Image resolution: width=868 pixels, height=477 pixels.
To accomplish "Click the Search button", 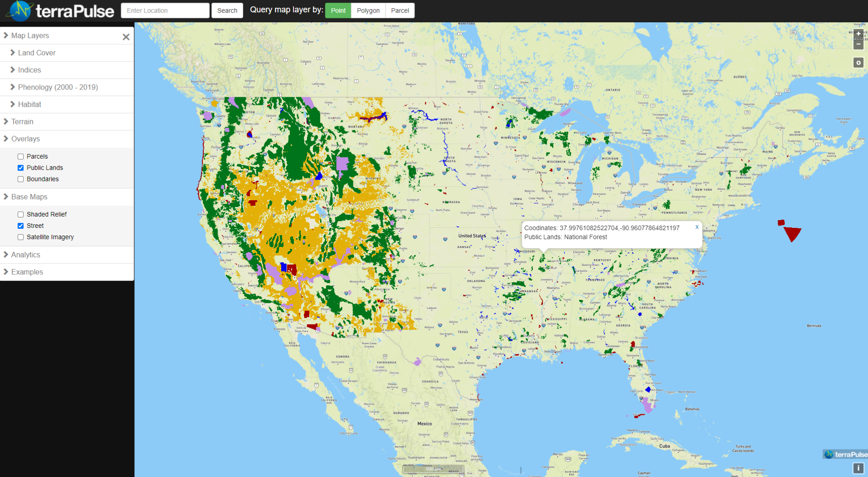I will 227,10.
